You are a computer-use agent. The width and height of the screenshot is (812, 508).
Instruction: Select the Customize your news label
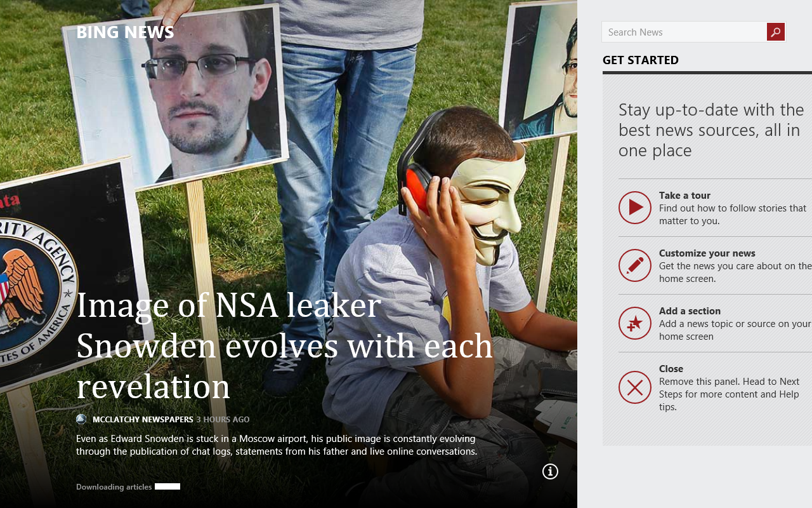[707, 253]
